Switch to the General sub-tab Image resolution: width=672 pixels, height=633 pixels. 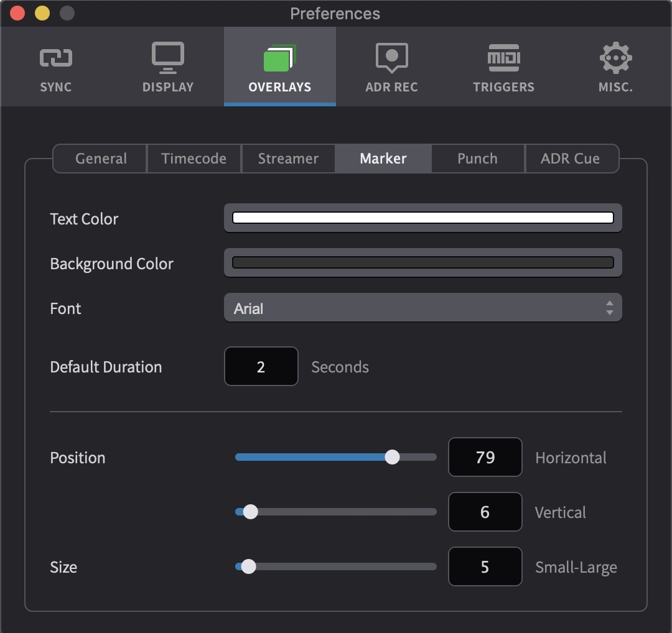[x=100, y=159]
